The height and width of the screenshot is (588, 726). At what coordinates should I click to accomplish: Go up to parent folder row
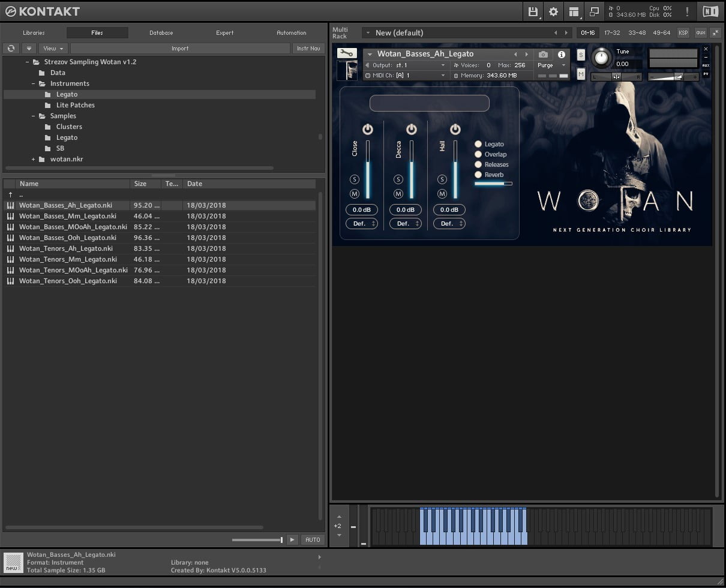(159, 194)
